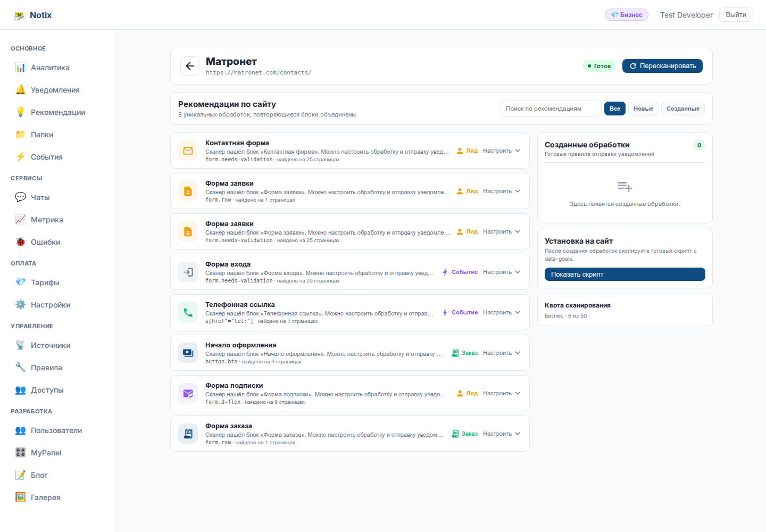766x532 pixels.
Task: Click the Созданные обработки counter badge
Action: click(x=699, y=145)
